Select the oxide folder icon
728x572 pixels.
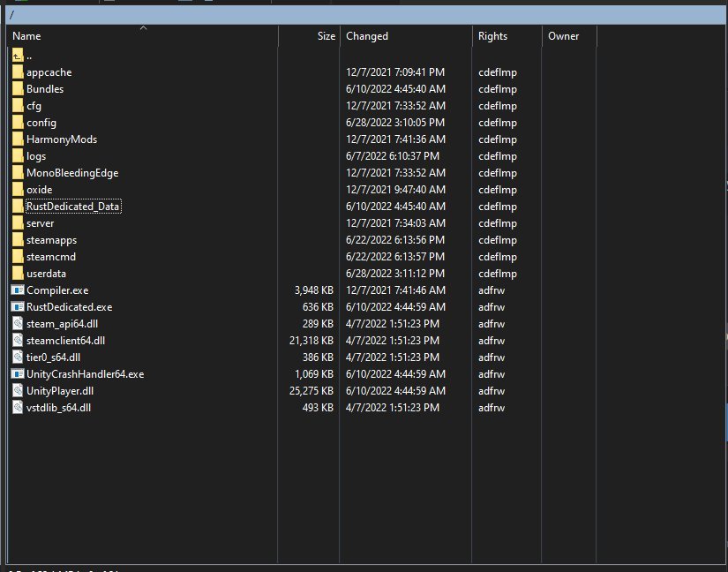point(18,190)
